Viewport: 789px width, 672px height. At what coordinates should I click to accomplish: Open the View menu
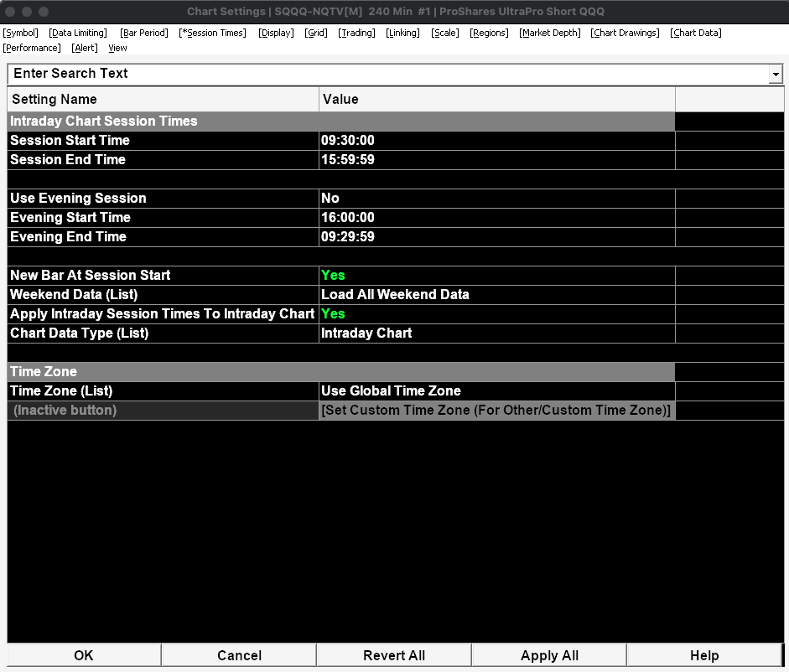tap(117, 48)
